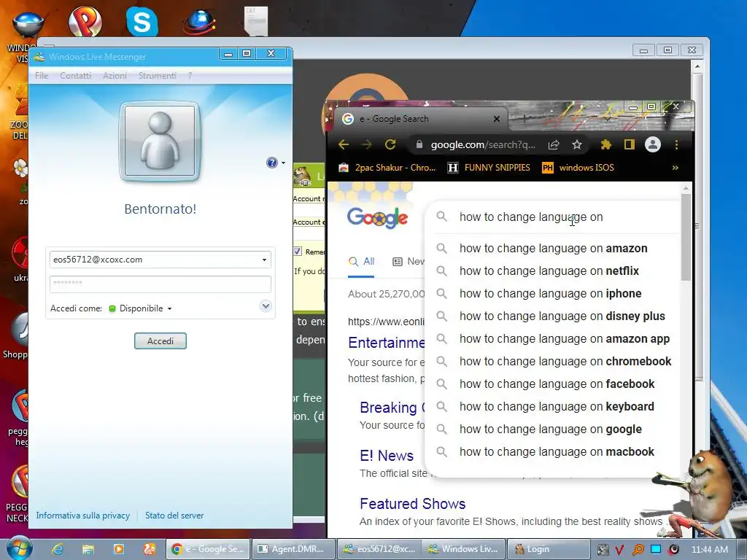747x560 pixels.
Task: Open the Featured Shows result link
Action: pyautogui.click(x=413, y=504)
